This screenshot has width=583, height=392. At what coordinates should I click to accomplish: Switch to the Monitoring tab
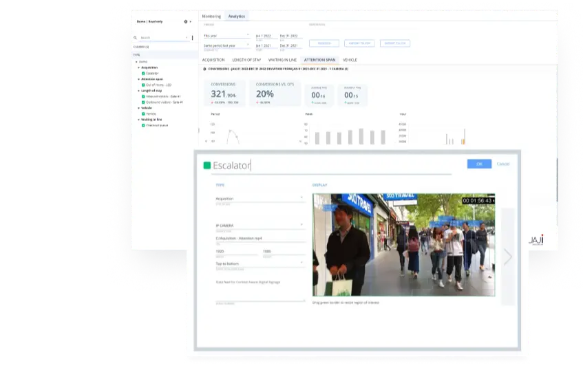(x=211, y=17)
